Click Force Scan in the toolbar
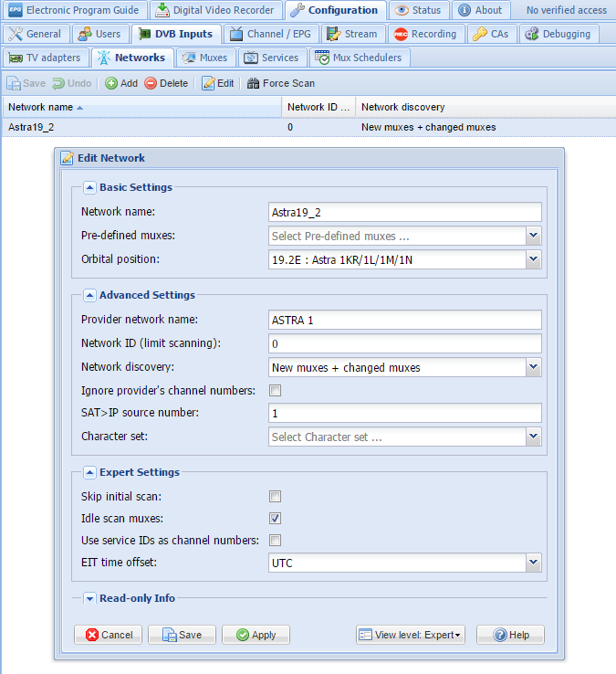The width and height of the screenshot is (616, 674). click(x=281, y=83)
